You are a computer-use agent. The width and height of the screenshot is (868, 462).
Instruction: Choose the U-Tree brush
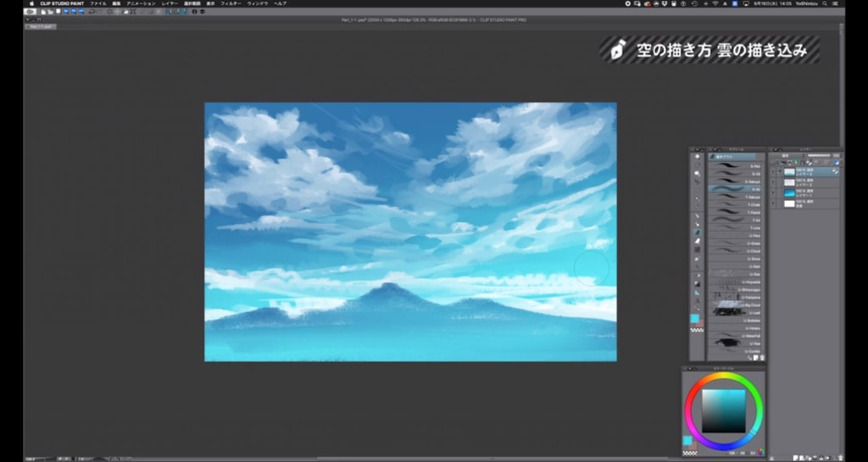[x=736, y=343]
